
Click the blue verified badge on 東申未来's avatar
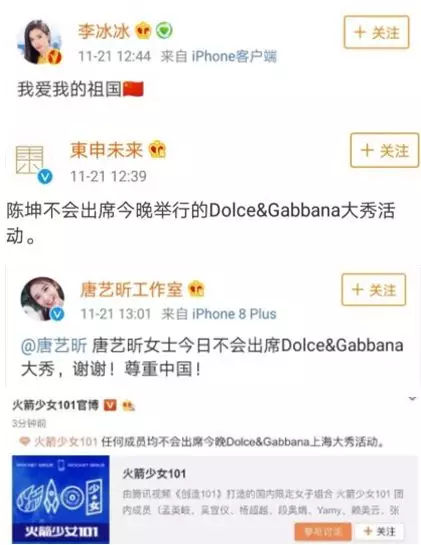click(45, 176)
